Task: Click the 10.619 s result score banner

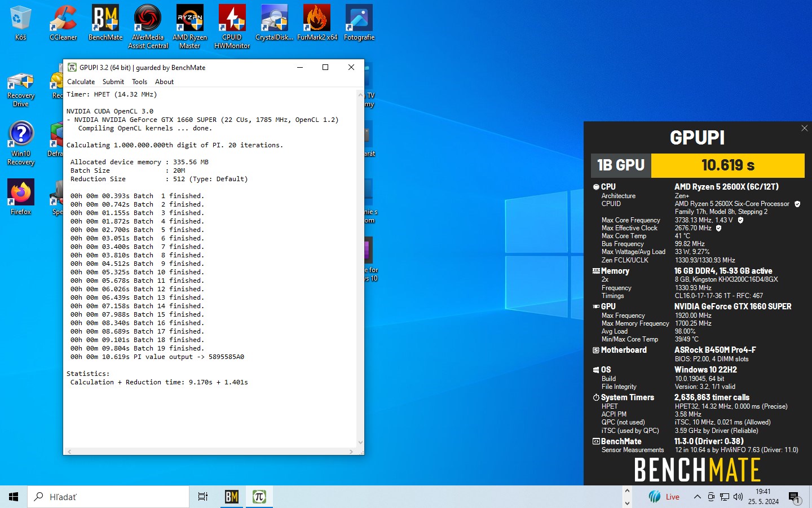Action: [x=728, y=165]
